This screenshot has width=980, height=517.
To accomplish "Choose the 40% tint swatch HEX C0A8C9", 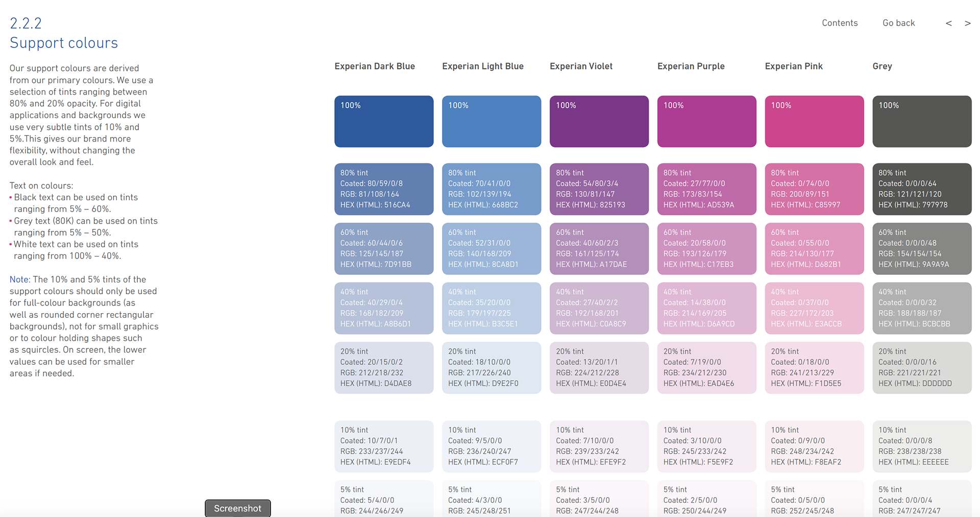I will tap(599, 308).
